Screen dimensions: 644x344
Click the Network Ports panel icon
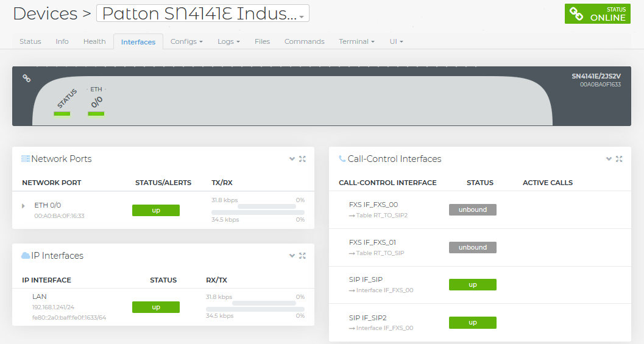click(x=26, y=159)
